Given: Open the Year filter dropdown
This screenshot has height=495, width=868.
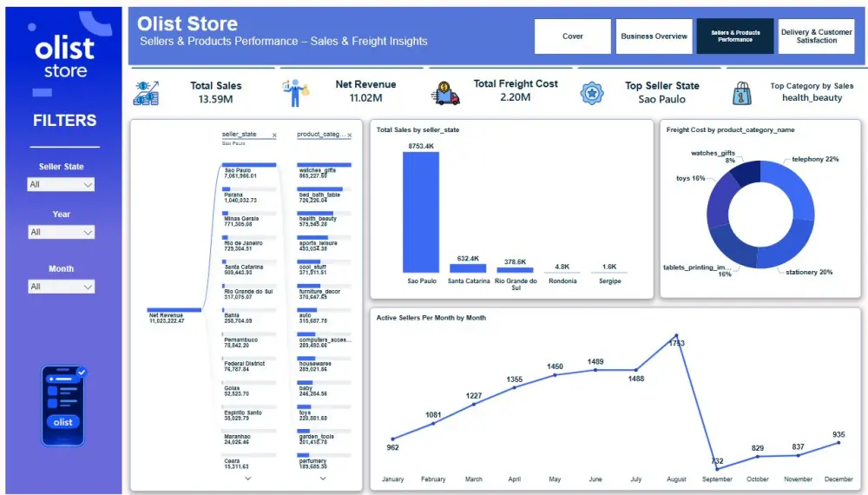Looking at the screenshot, I should pos(61,232).
